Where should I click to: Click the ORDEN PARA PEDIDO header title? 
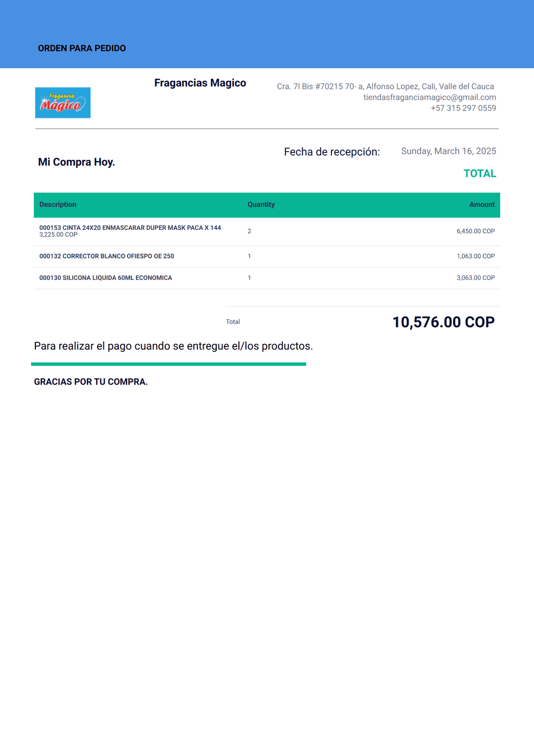coord(82,48)
